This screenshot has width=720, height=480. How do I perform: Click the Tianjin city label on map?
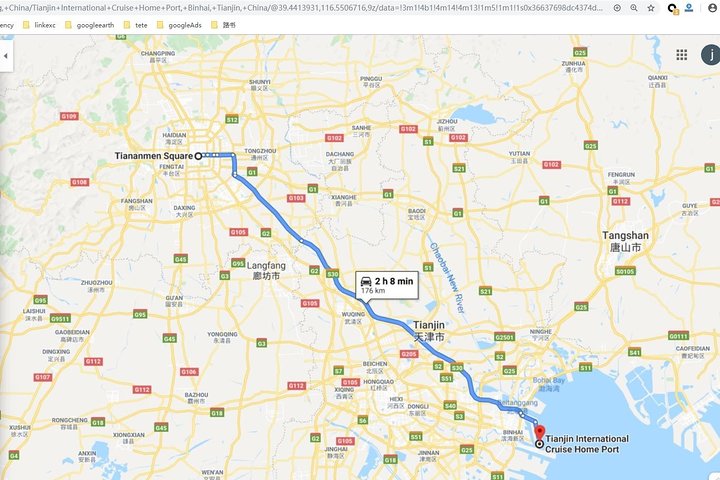(429, 331)
